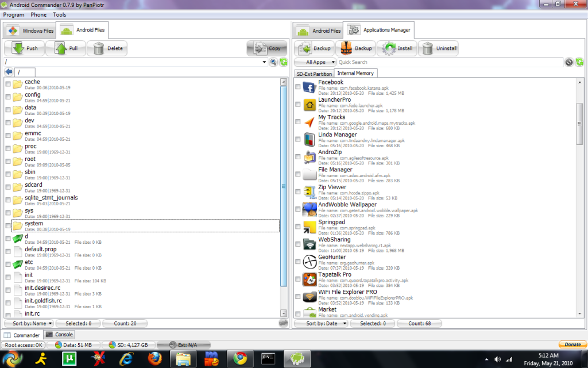Check the box for the data folder
The image size is (588, 368).
coord(8,110)
